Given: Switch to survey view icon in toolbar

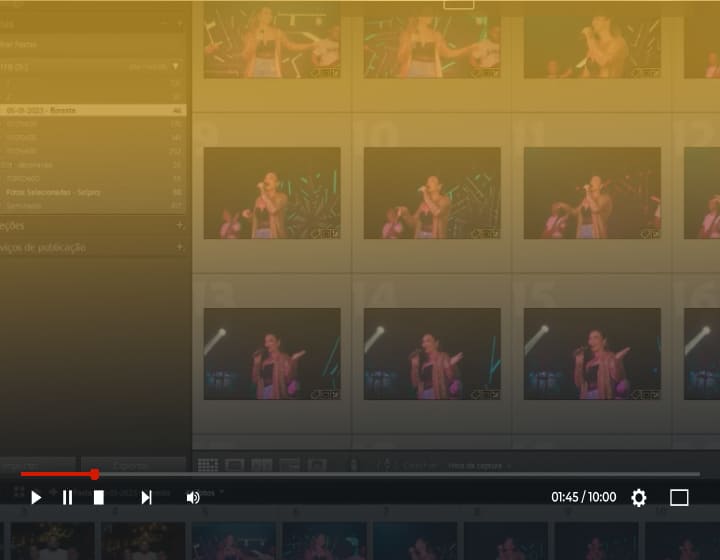Looking at the screenshot, I should tap(289, 465).
